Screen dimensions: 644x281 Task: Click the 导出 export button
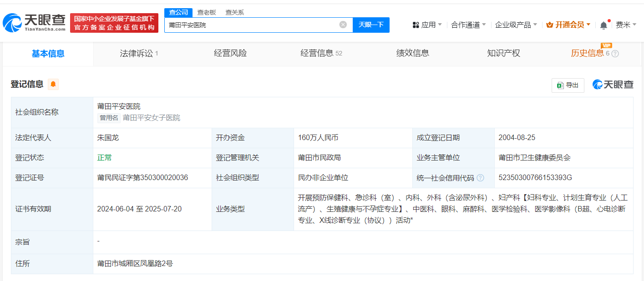click(x=568, y=85)
